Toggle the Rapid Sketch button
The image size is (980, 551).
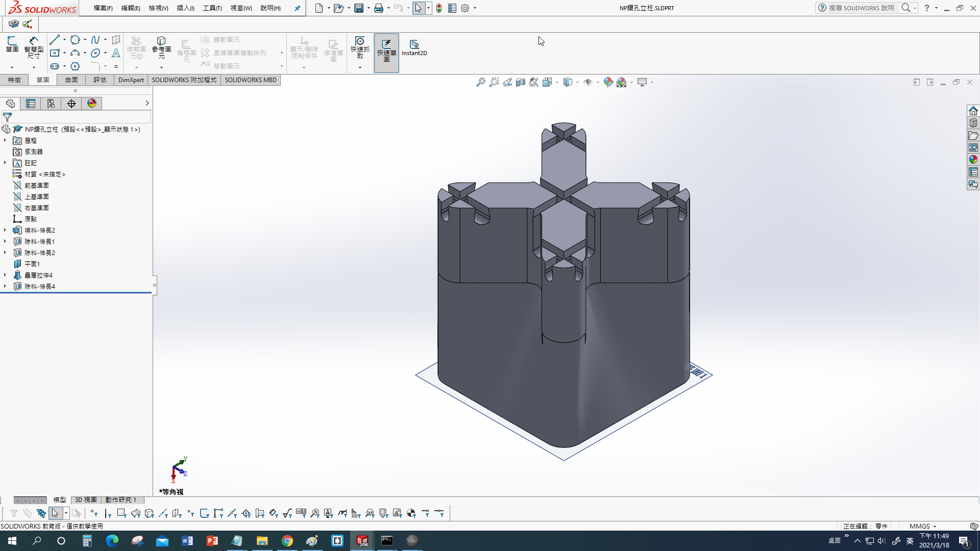coord(386,52)
